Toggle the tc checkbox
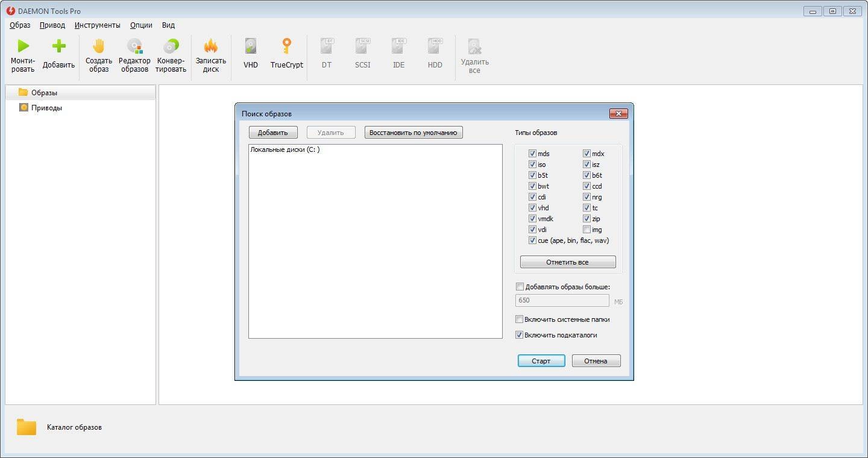868x458 pixels. (587, 208)
